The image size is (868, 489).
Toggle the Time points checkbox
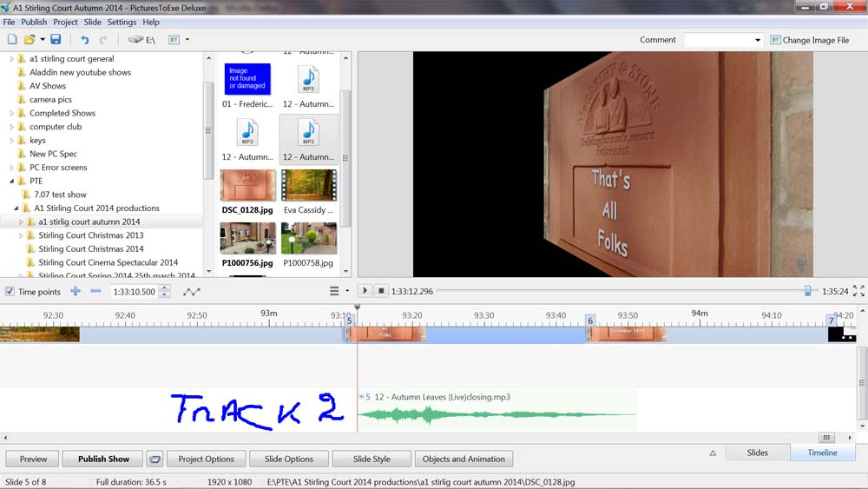click(10, 291)
